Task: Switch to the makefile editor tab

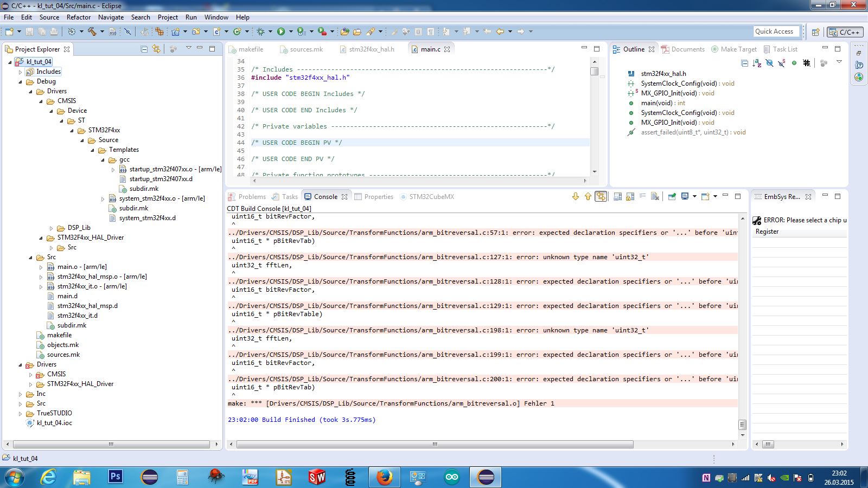Action: [246, 49]
